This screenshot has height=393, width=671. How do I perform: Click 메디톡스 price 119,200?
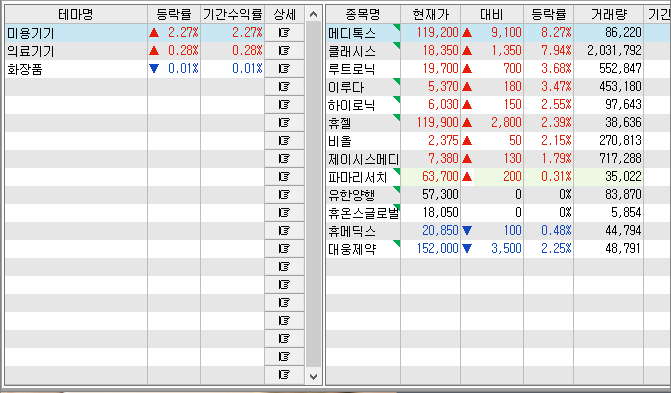pos(437,33)
